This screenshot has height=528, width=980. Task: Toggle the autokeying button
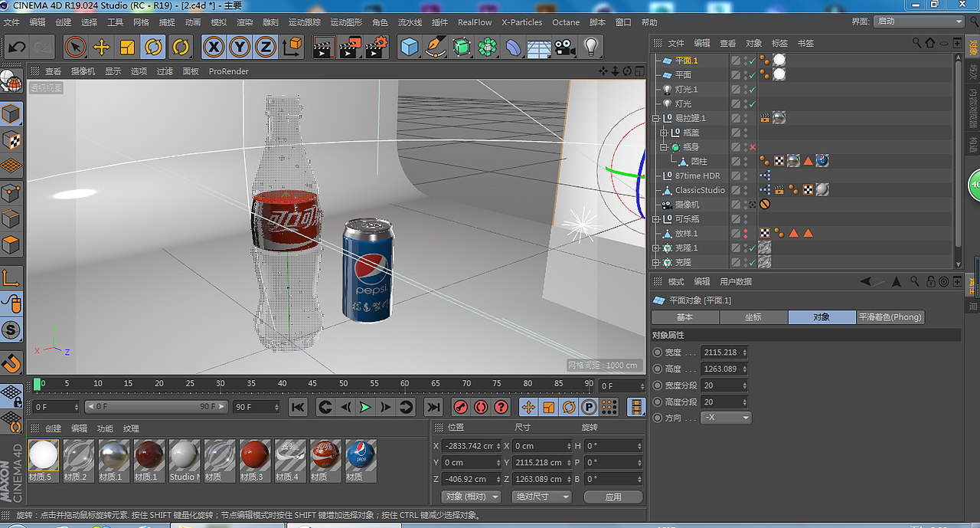(481, 407)
